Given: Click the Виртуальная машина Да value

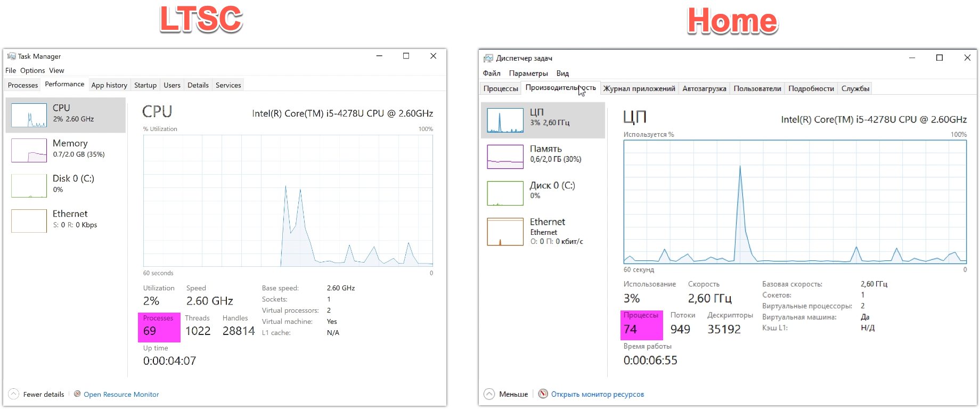Looking at the screenshot, I should point(865,317).
